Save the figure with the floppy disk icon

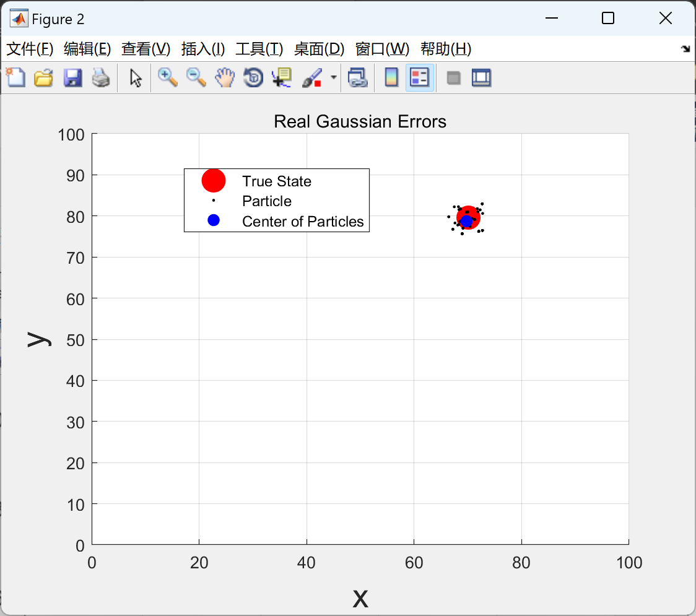(x=72, y=77)
